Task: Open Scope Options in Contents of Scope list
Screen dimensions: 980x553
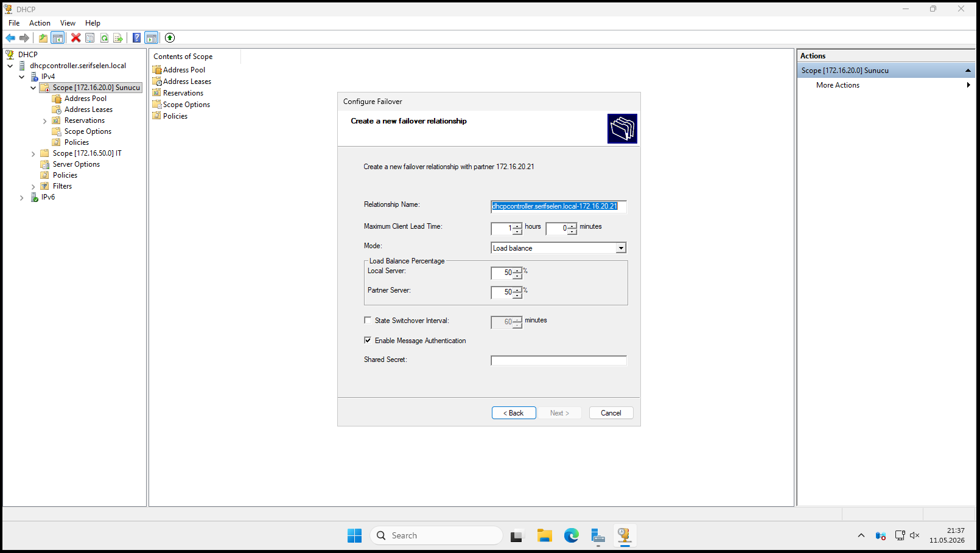Action: click(186, 105)
